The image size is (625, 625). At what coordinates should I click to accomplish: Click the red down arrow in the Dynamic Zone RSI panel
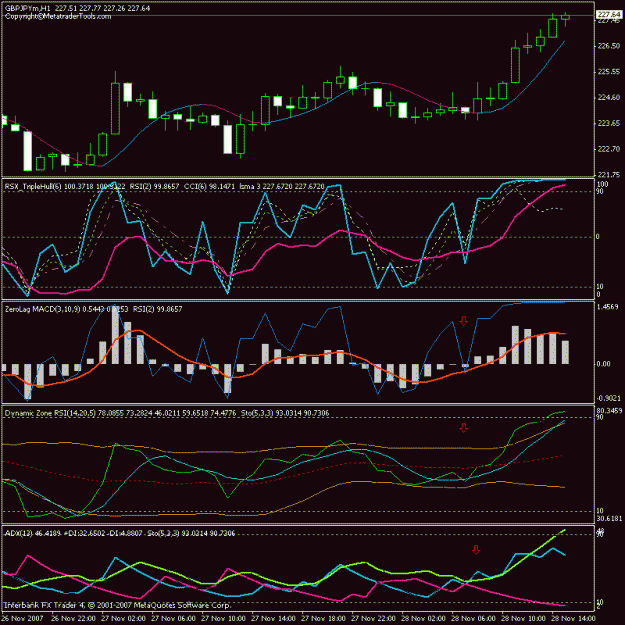pyautogui.click(x=463, y=428)
